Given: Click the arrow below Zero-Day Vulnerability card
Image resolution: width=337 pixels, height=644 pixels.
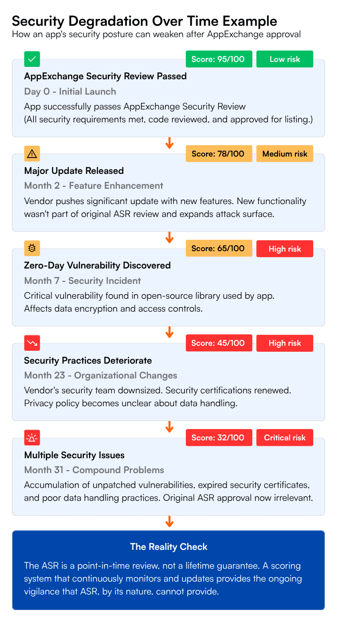Looking at the screenshot, I should tap(169, 332).
